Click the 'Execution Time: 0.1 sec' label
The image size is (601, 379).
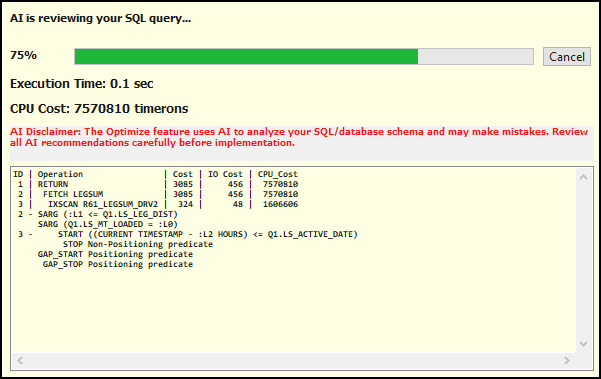82,84
